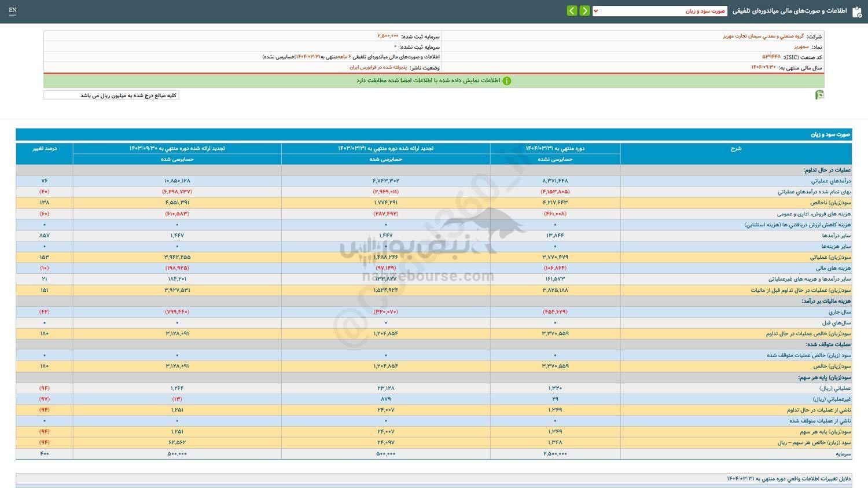Click the سود(زیان) خالص row value
The width and height of the screenshot is (868, 488).
(x=554, y=366)
